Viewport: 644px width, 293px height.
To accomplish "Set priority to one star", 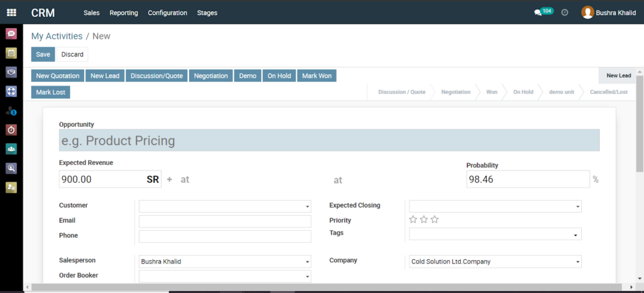I will (413, 219).
